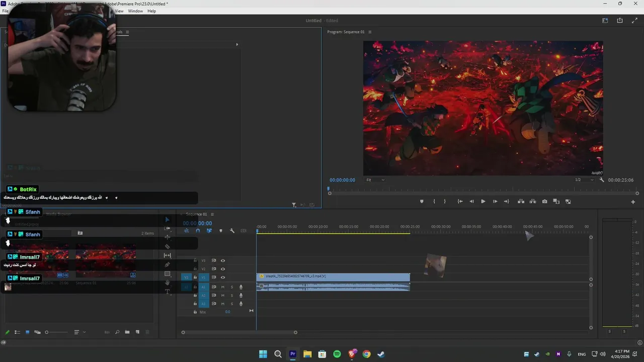644x362 pixels.
Task: Click the timeline horizontal zoom scroll bar
Action: click(239, 332)
